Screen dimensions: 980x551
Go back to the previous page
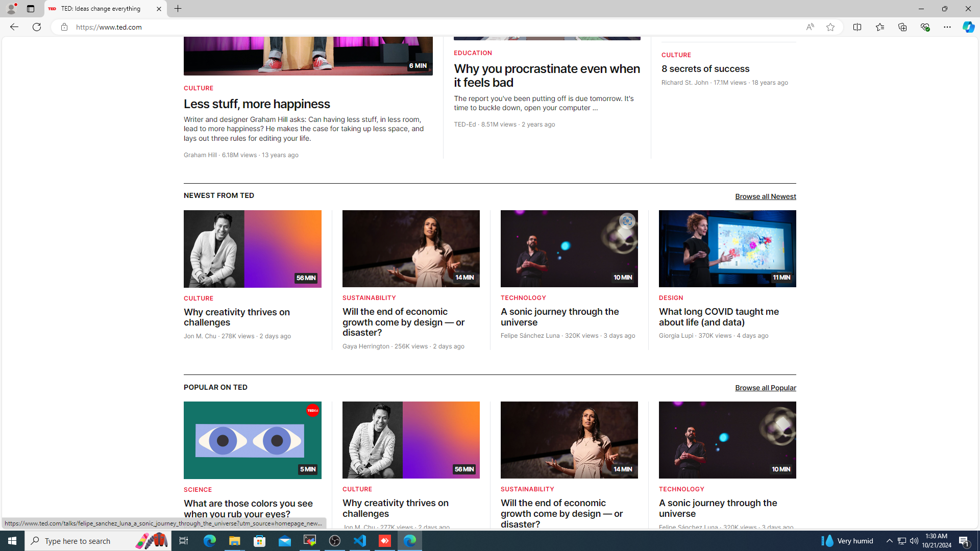[x=14, y=27]
